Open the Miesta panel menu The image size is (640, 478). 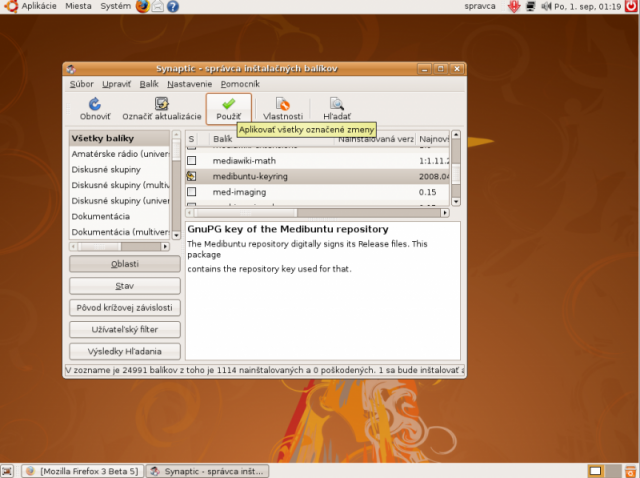[78, 6]
